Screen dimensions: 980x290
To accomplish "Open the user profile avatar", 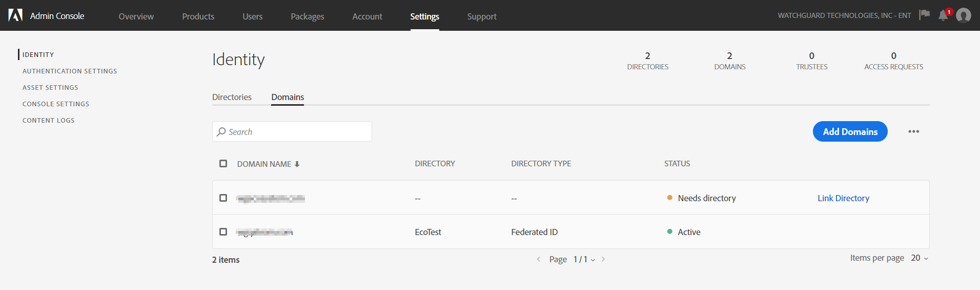I will pyautogui.click(x=964, y=15).
